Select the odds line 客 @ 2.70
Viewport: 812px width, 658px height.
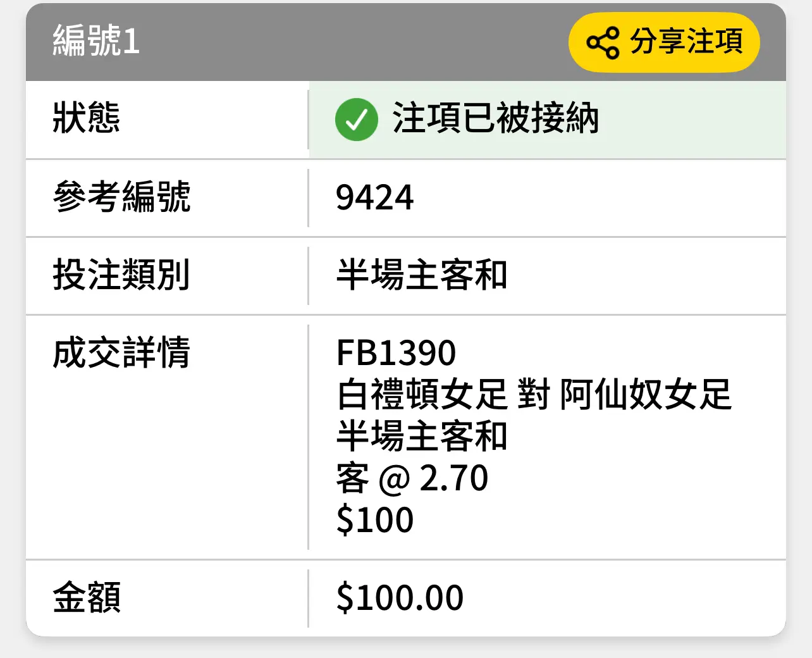click(412, 478)
